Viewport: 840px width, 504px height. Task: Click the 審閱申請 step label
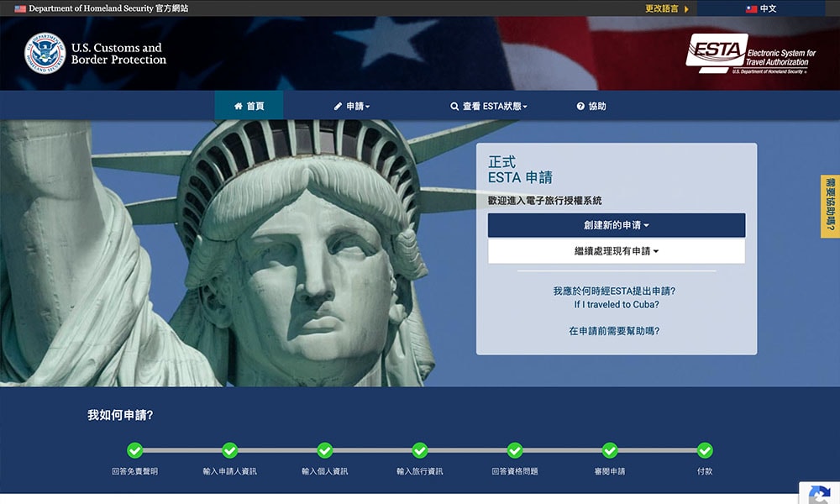click(610, 471)
